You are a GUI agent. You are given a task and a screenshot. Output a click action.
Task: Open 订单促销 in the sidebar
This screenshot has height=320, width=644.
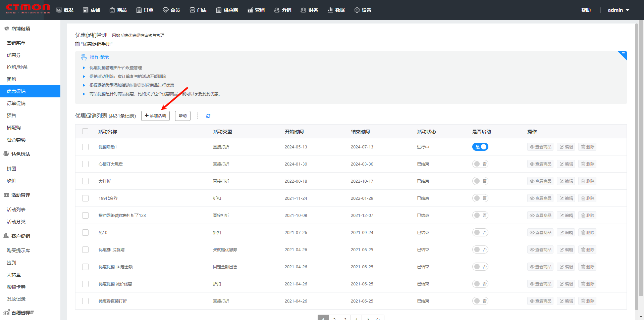16,103
